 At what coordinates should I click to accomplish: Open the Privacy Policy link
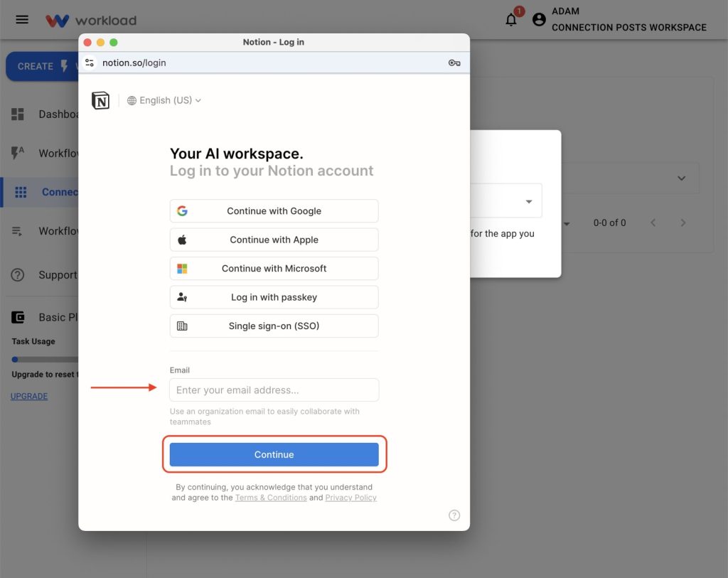tap(350, 498)
